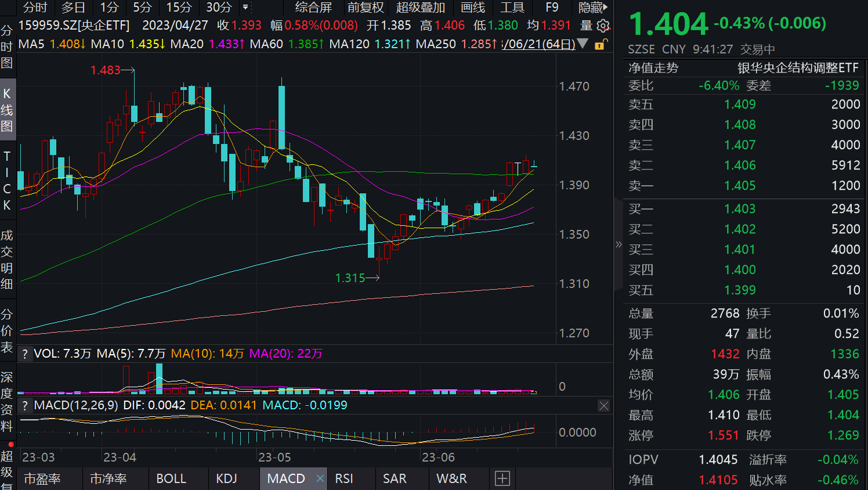Open 分价表 in left sidebar
Image resolution: width=868 pixels, height=490 pixels.
[7, 330]
